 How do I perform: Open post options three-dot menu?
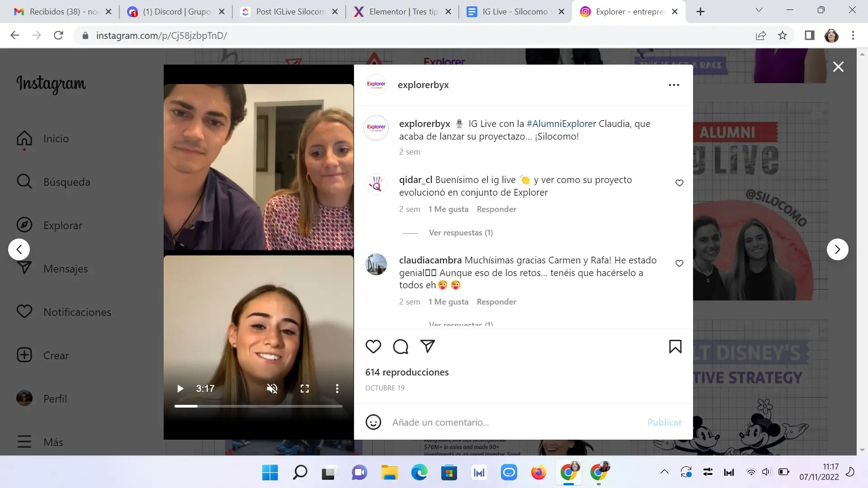(674, 85)
